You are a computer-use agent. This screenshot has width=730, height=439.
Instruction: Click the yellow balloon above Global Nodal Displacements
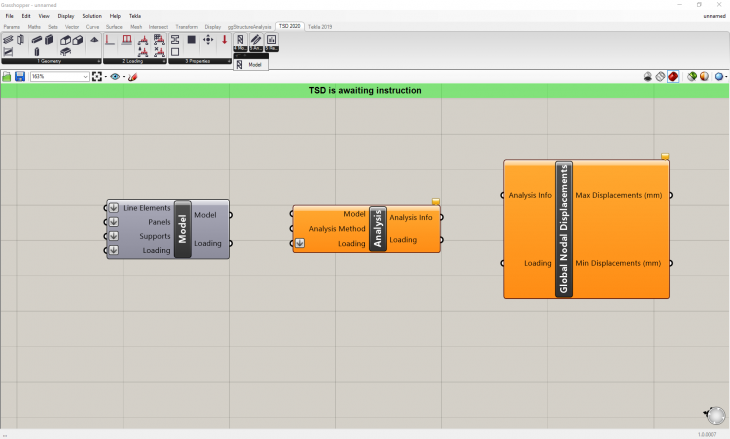(x=665, y=156)
